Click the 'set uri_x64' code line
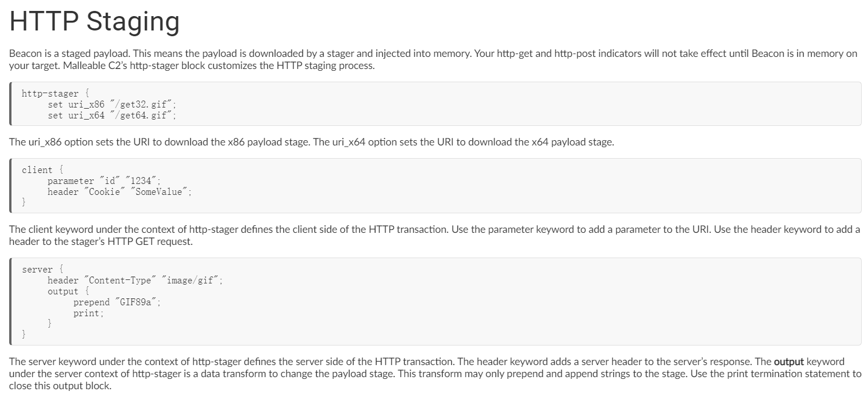868x403 pixels. [112, 116]
